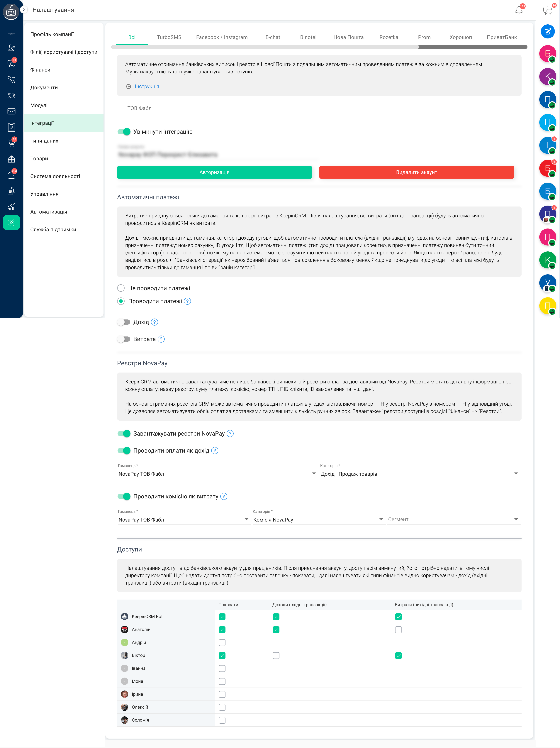Open the Сегмент dropdown

tap(454, 519)
